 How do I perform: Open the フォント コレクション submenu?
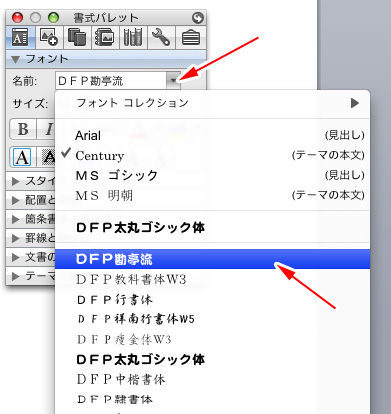coord(212,103)
